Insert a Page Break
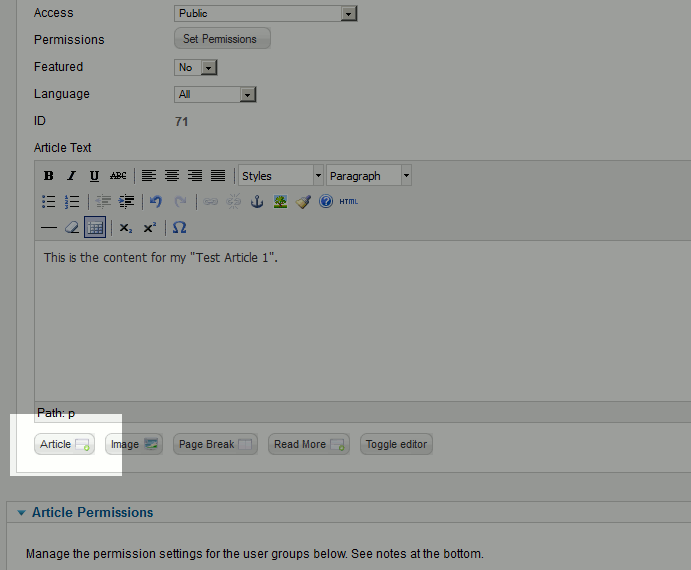The height and width of the screenshot is (570, 691). [215, 444]
